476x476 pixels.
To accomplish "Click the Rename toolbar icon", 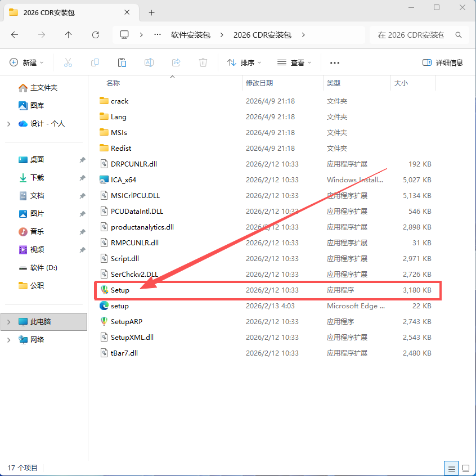I will click(149, 62).
